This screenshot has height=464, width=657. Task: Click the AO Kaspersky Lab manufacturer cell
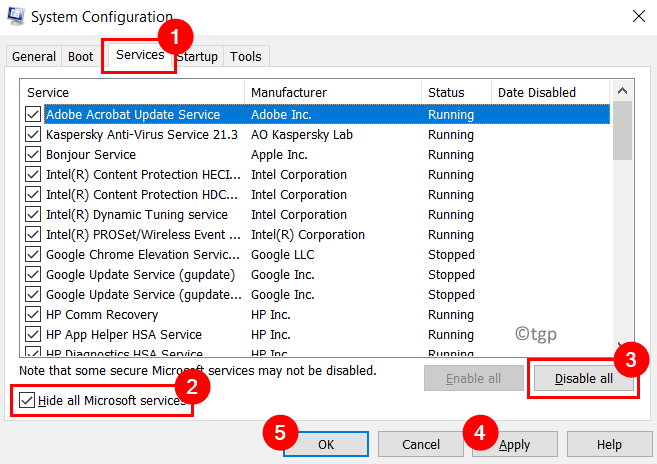[302, 135]
